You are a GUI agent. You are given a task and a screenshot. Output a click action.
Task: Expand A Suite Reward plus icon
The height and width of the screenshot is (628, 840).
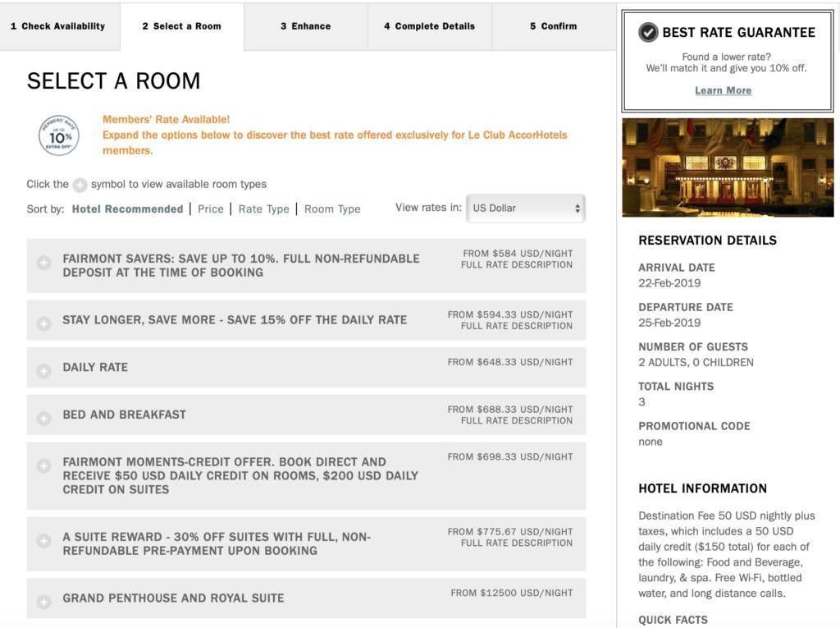44,541
